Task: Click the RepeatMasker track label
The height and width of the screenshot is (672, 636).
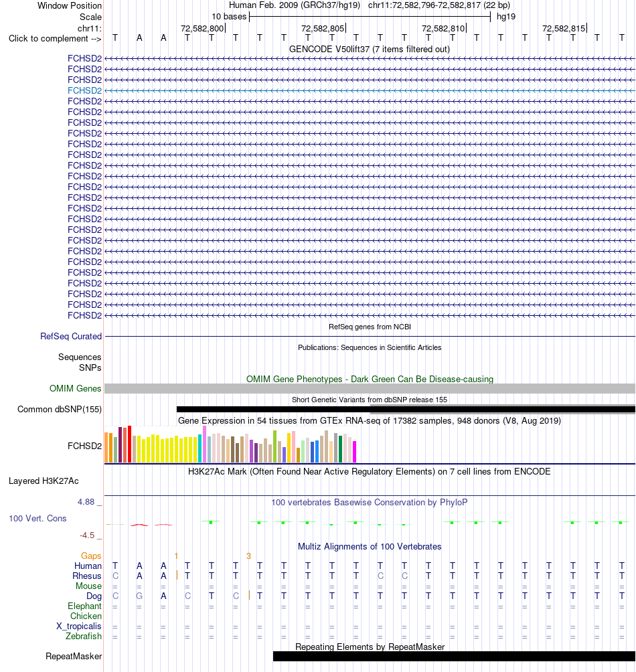Action: click(74, 657)
